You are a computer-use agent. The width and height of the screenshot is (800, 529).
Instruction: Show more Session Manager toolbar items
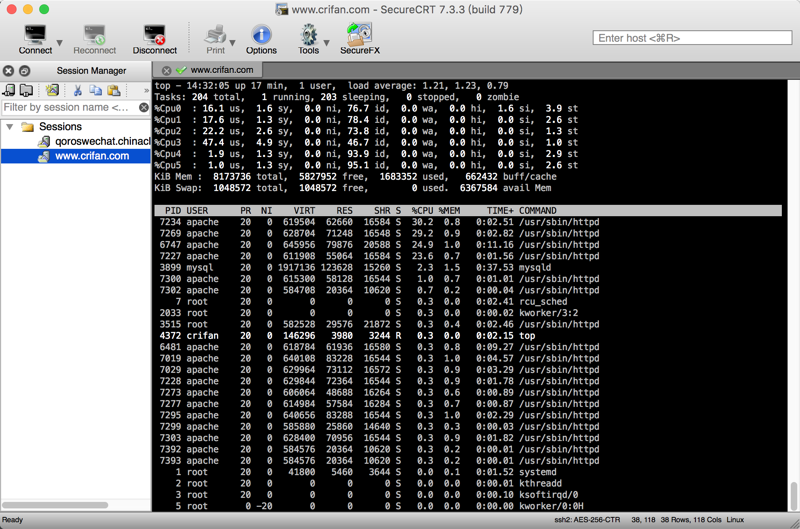(146, 90)
